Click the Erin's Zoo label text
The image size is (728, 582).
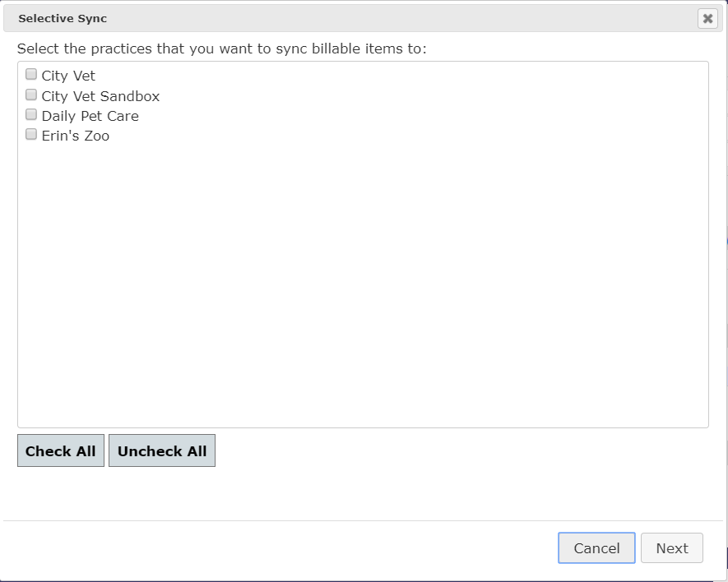click(75, 136)
